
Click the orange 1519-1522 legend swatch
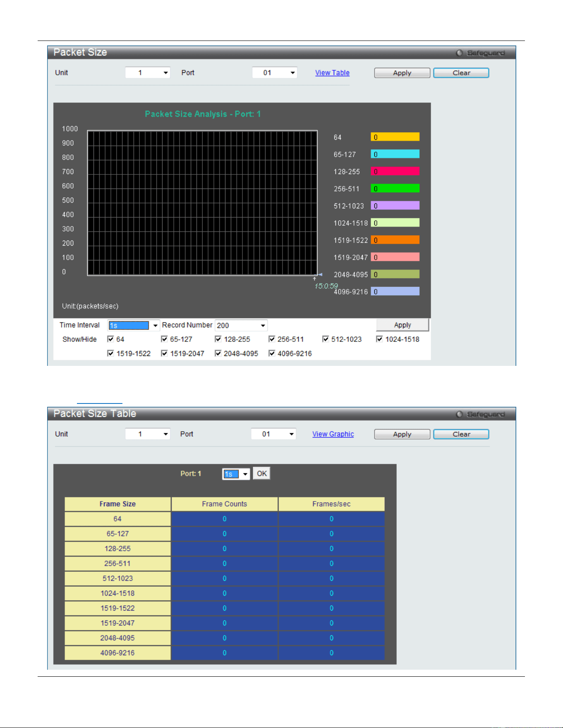coord(395,240)
